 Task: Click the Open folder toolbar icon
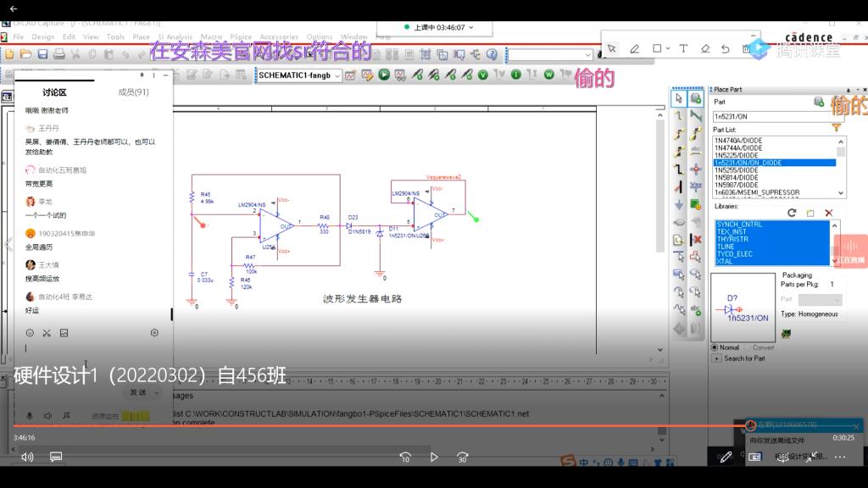point(26,54)
